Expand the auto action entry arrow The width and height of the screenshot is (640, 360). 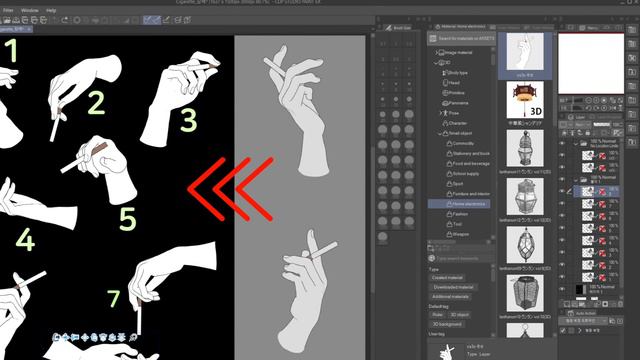[580, 331]
